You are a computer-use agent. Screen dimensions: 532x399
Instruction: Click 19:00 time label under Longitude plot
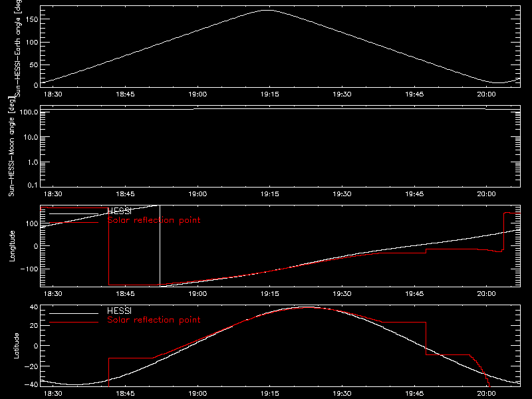[198, 294]
